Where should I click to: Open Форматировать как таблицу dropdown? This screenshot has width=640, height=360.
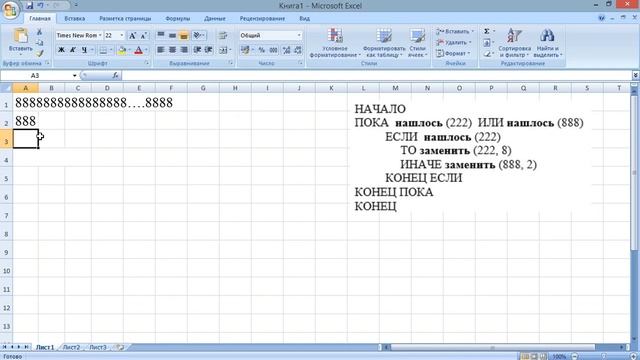click(x=383, y=43)
